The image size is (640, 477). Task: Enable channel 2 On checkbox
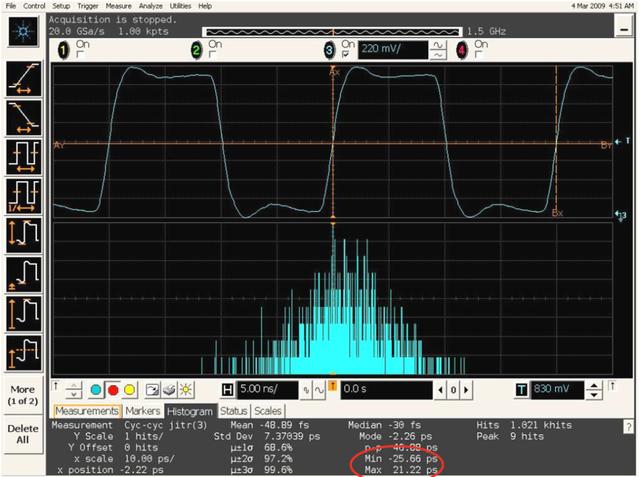(x=211, y=54)
